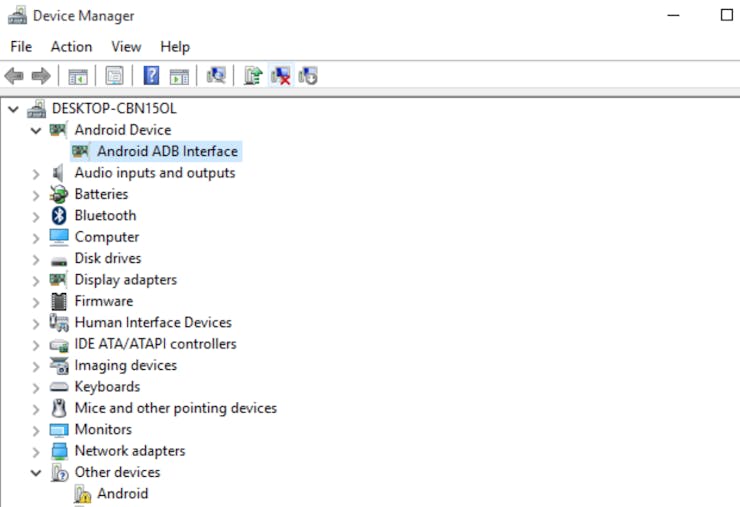Click the Mice and pointing devices icon

pos(59,408)
